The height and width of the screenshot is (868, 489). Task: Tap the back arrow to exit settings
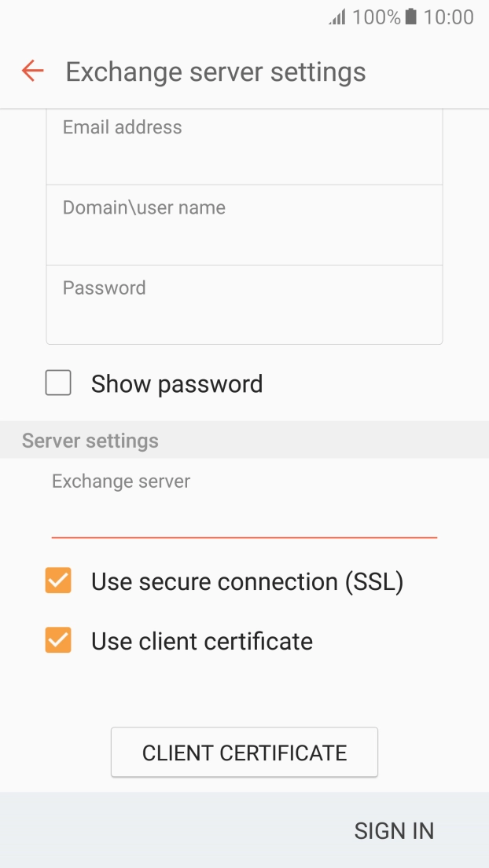[x=31, y=71]
